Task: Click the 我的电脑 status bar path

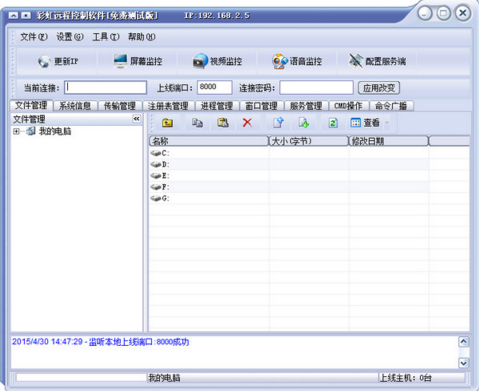Action: (164, 378)
